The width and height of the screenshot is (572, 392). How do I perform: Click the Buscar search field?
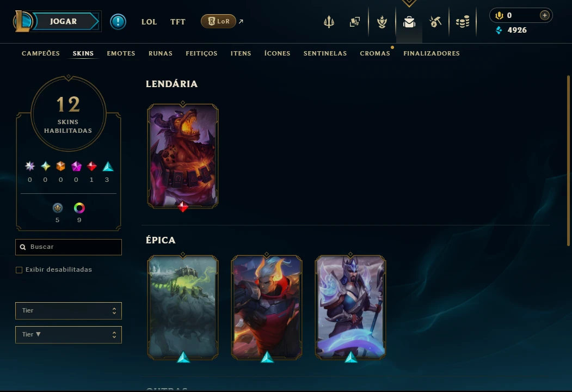pos(69,247)
